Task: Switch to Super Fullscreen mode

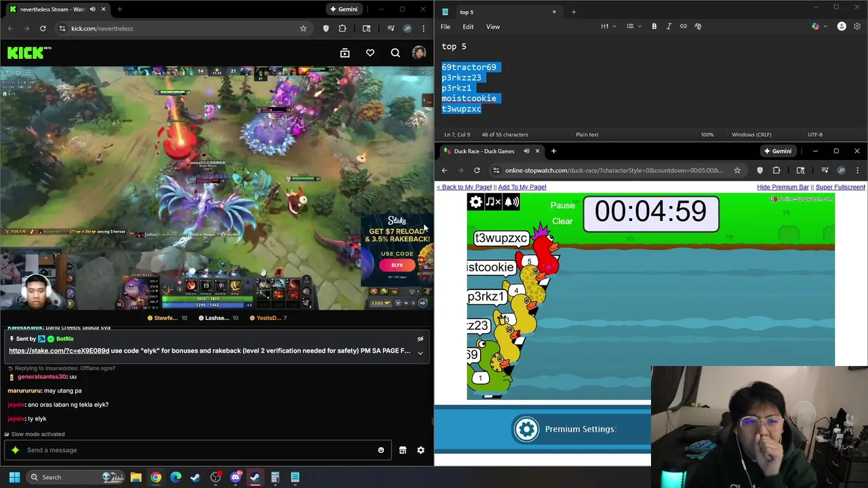Action: (840, 187)
